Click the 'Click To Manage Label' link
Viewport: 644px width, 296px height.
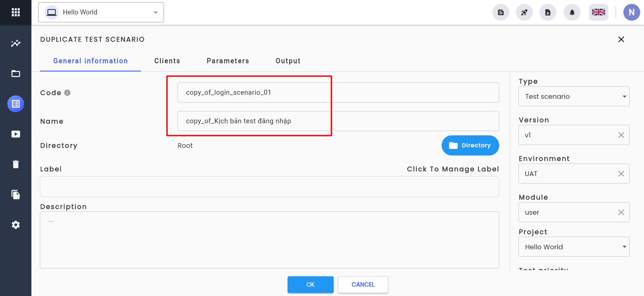[x=453, y=169]
